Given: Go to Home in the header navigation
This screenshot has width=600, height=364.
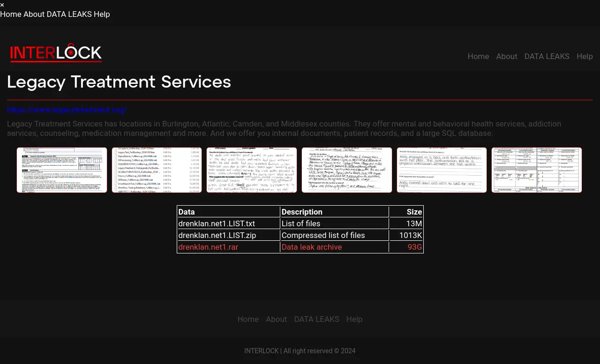Looking at the screenshot, I should pyautogui.click(x=478, y=56).
